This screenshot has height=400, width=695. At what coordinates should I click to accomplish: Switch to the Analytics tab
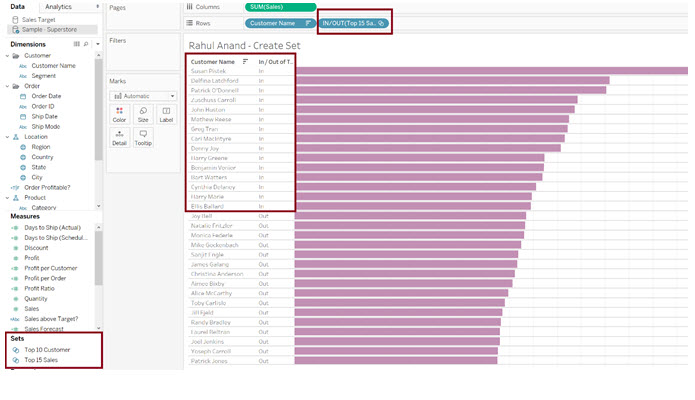click(58, 7)
